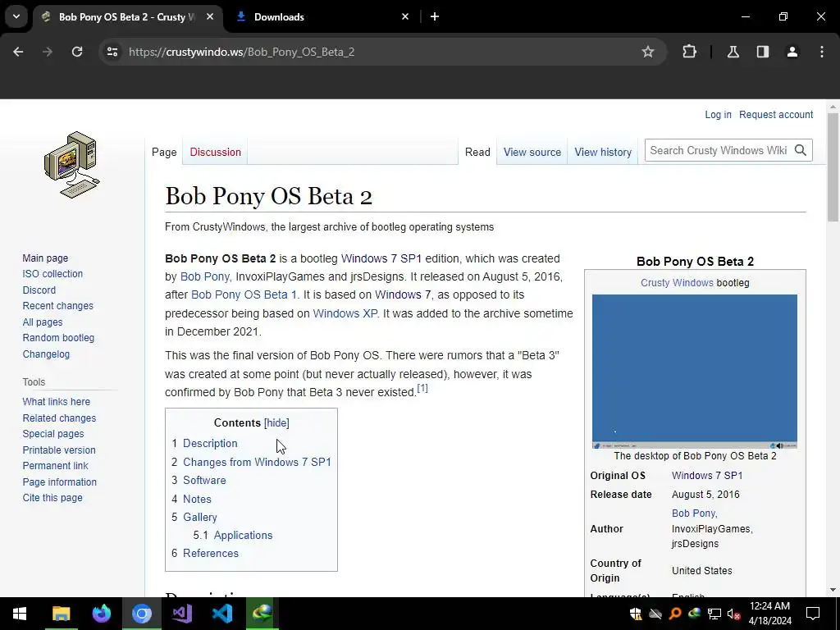Open Printable version link
840x630 pixels.
[59, 450]
